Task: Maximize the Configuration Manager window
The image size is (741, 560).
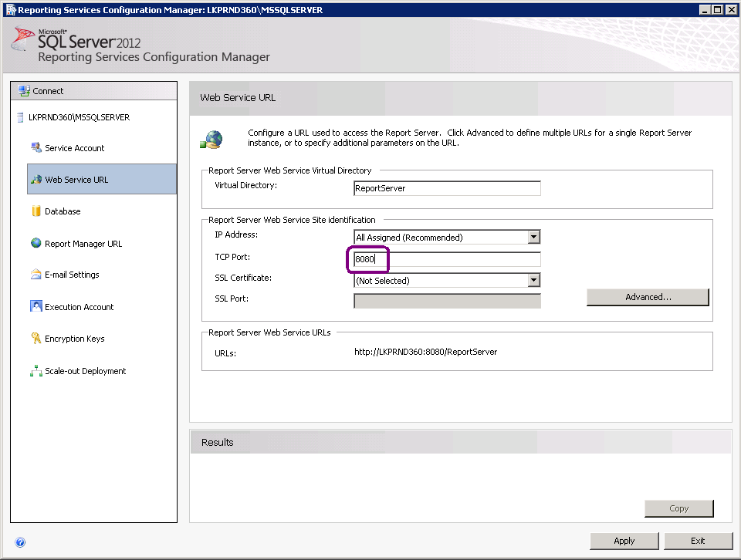Action: point(717,10)
